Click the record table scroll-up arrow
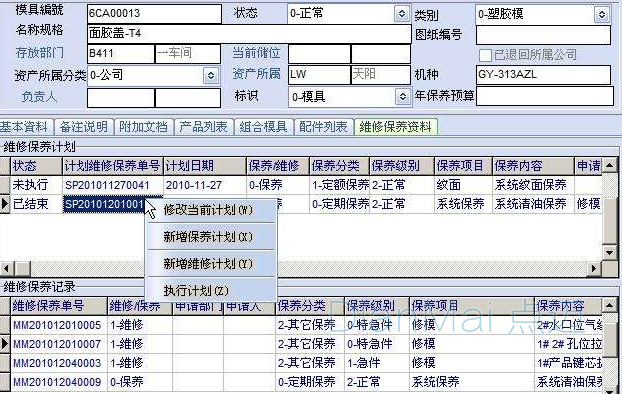The width and height of the screenshot is (622, 394). pyautogui.click(x=609, y=305)
